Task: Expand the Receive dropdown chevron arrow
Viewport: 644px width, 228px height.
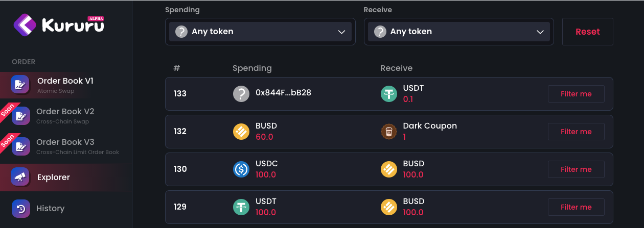Action: (540, 32)
